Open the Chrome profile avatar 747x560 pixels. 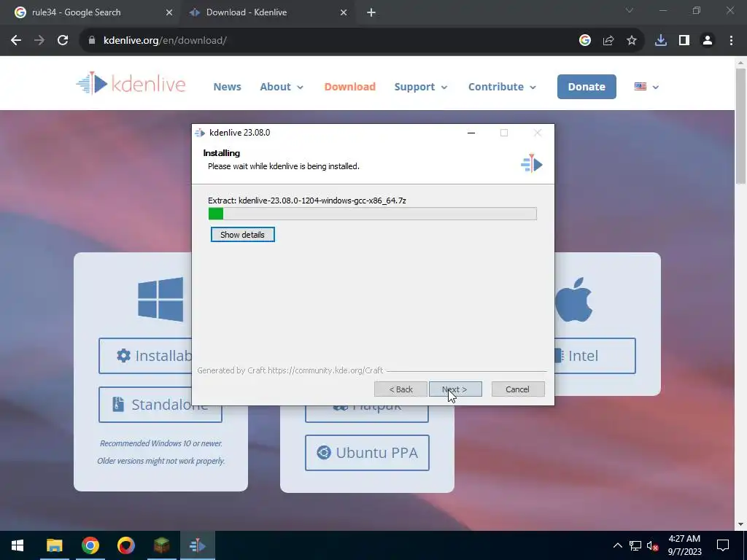(x=708, y=41)
